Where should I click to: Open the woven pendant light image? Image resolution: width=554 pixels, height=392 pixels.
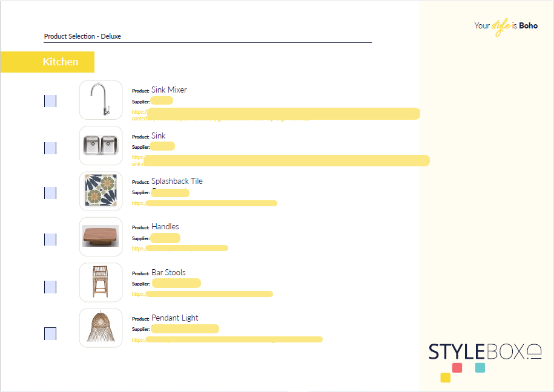pos(101,328)
